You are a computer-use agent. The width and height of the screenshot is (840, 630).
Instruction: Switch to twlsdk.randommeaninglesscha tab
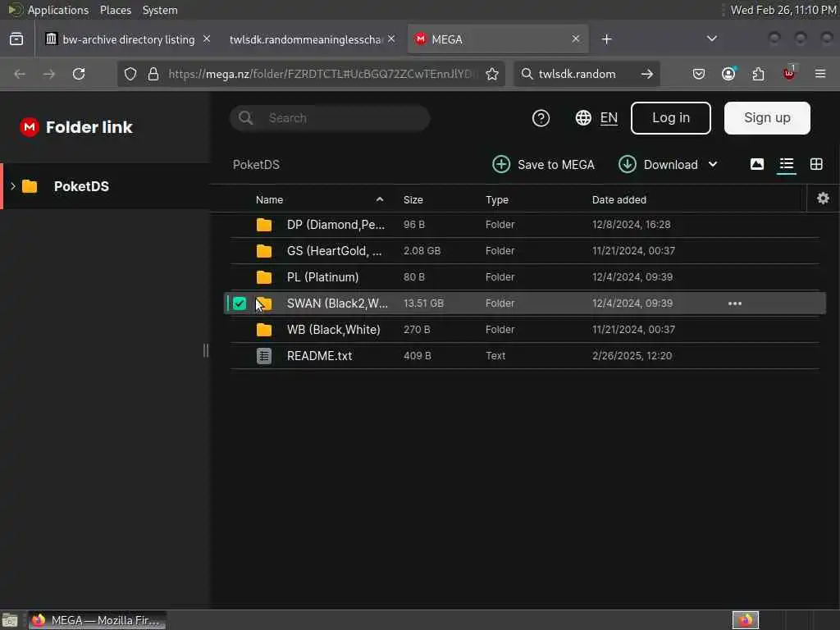tap(305, 39)
